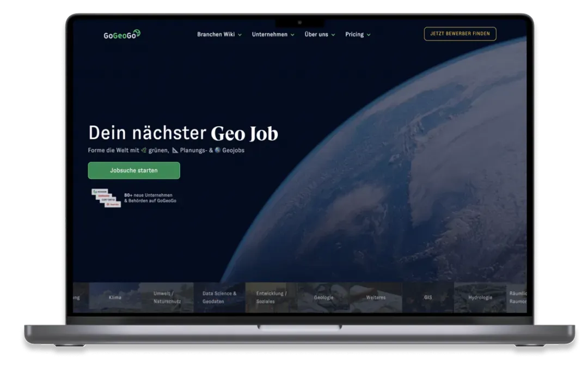This screenshot has height=373, width=588.
Task: Expand the Unternehmen chevron arrow
Action: [292, 35]
